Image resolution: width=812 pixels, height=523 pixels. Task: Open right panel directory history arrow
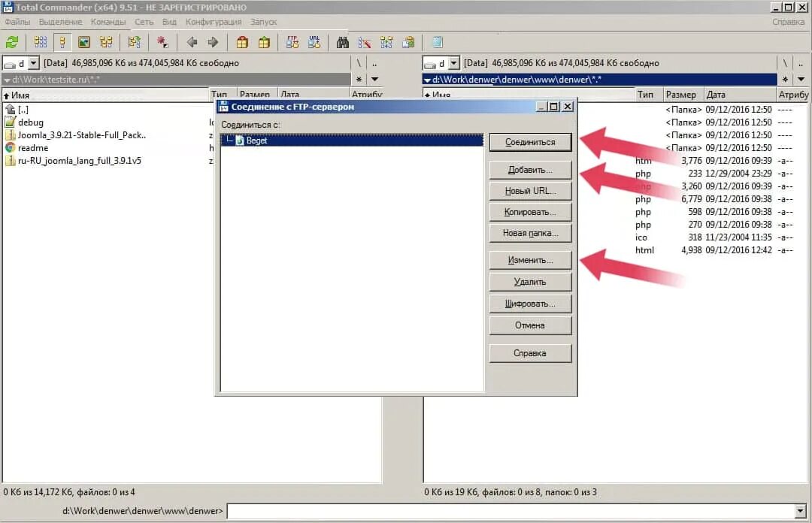(x=801, y=79)
